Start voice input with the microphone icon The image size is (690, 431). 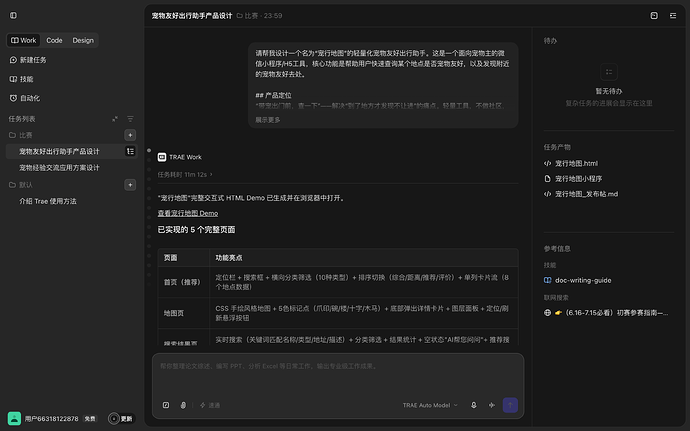pyautogui.click(x=473, y=405)
